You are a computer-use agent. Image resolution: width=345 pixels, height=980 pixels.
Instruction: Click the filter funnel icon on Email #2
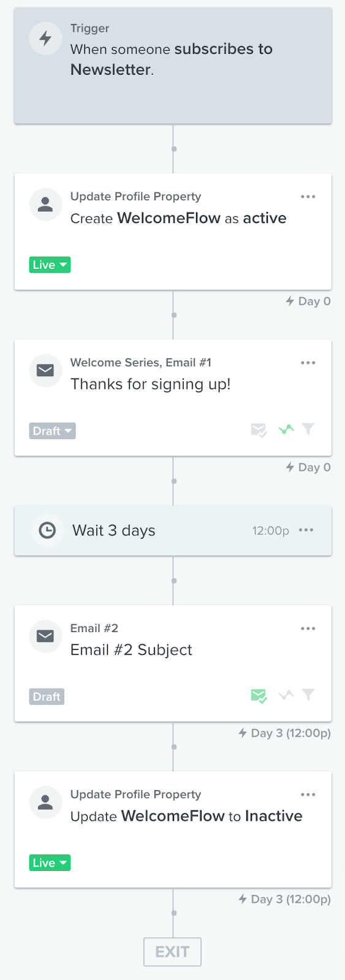(308, 695)
